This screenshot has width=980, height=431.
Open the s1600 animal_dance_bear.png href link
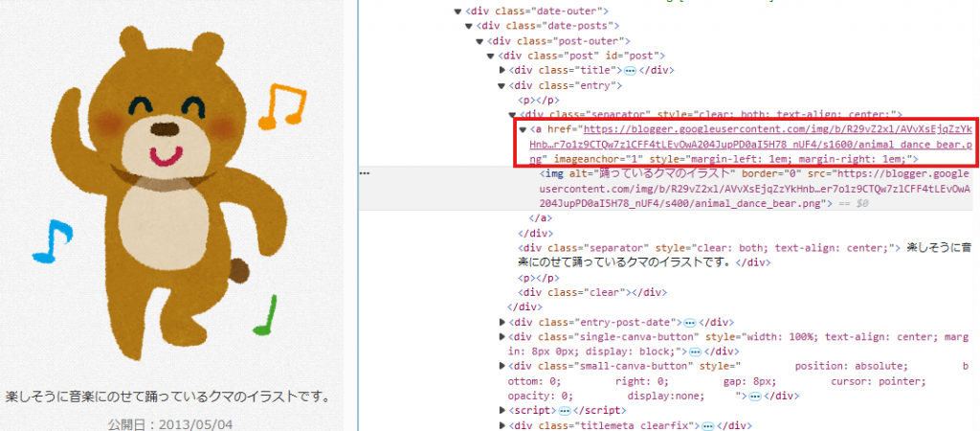click(x=752, y=144)
